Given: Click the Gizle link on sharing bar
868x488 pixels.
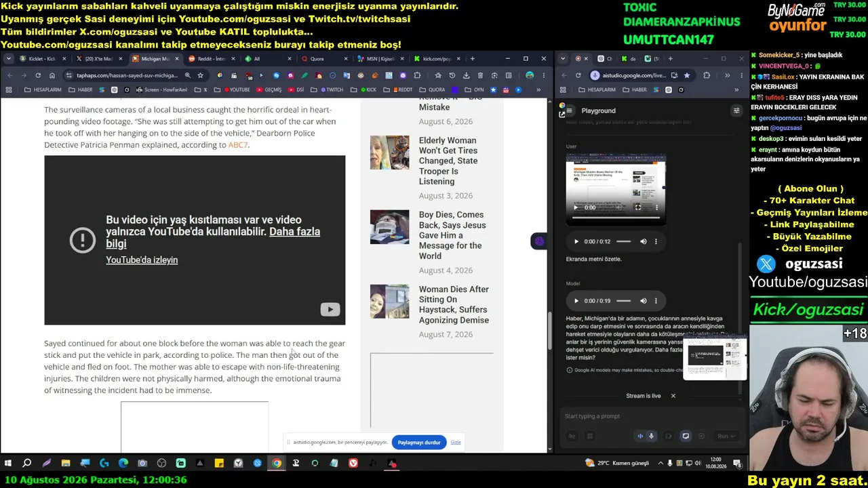Looking at the screenshot, I should 456,443.
